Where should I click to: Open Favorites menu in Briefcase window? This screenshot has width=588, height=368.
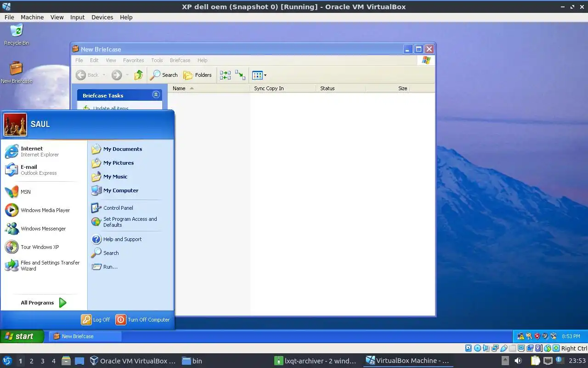[x=133, y=60]
